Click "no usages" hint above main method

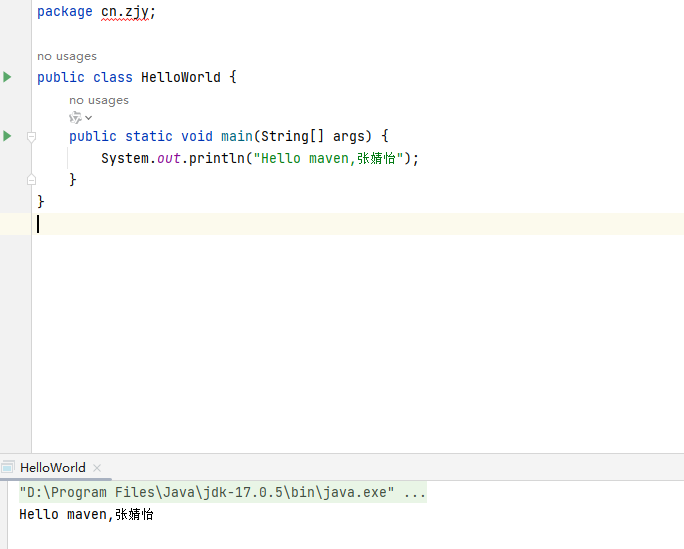coord(99,100)
